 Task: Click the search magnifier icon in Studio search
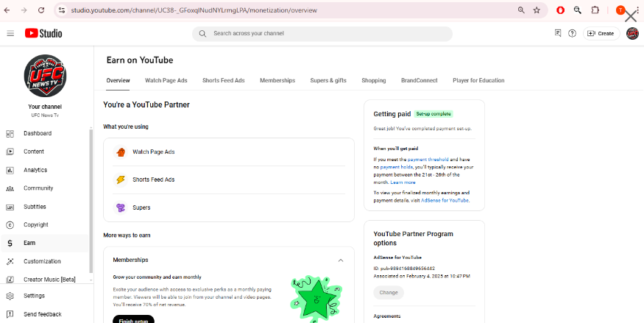click(x=202, y=34)
